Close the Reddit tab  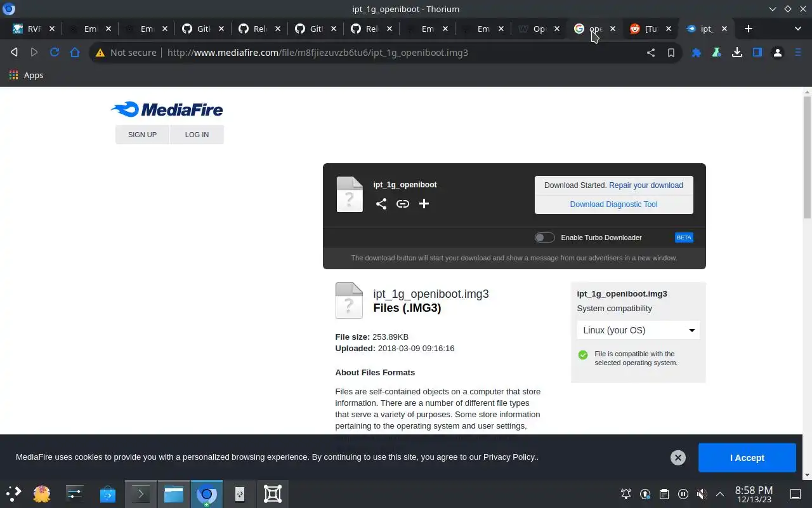point(669,29)
